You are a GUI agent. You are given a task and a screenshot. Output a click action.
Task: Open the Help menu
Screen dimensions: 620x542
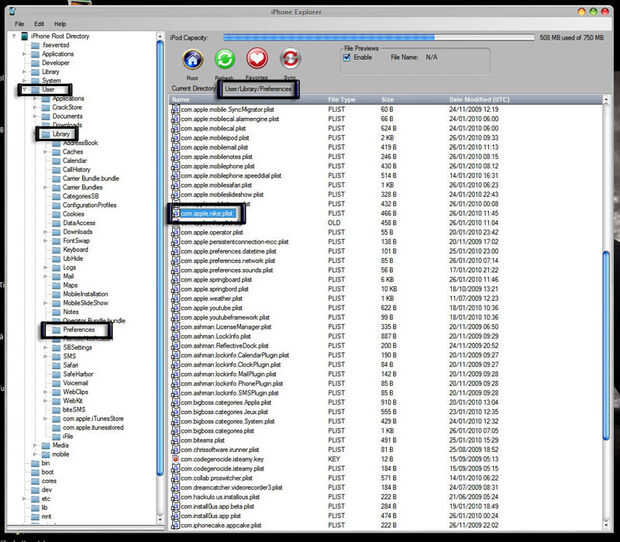(x=60, y=24)
